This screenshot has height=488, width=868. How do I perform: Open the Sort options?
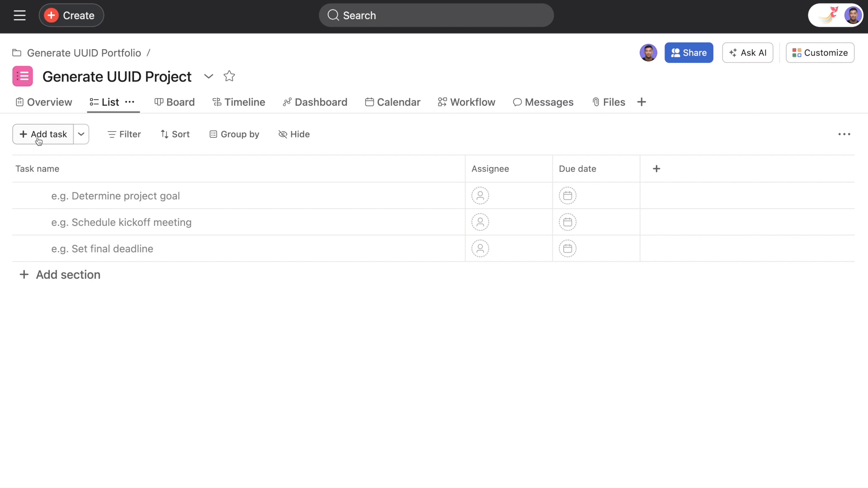tap(175, 134)
